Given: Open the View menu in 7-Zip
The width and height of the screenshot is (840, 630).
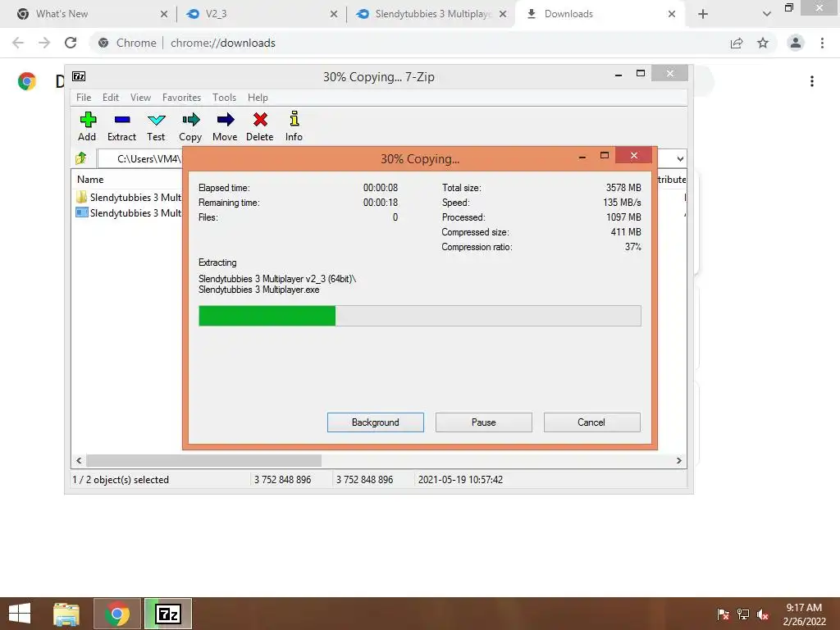Looking at the screenshot, I should coord(141,98).
